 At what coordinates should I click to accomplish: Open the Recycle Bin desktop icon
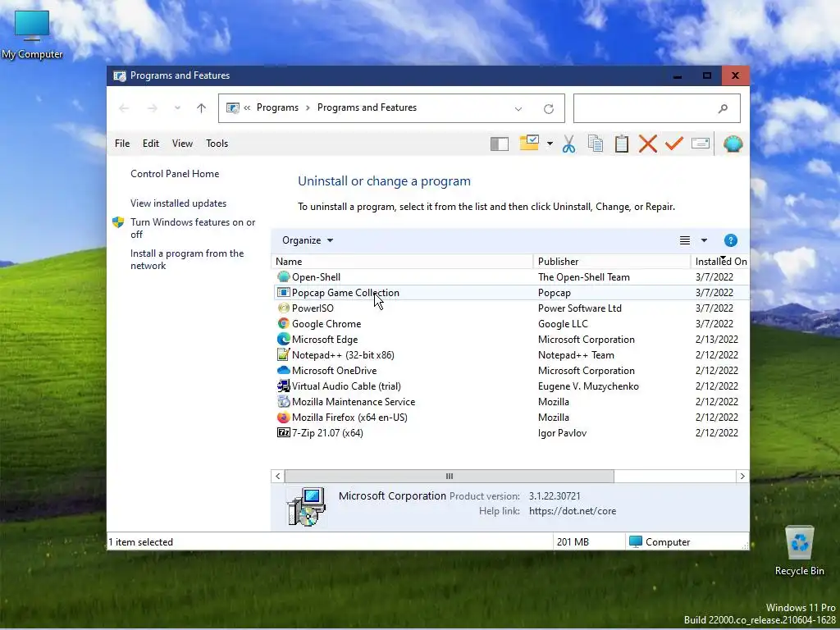tap(799, 550)
